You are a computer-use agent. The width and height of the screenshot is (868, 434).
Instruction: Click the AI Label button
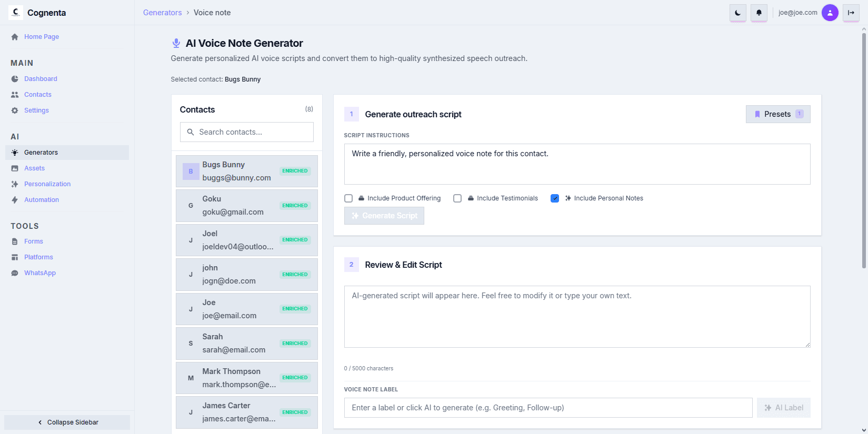(784, 408)
